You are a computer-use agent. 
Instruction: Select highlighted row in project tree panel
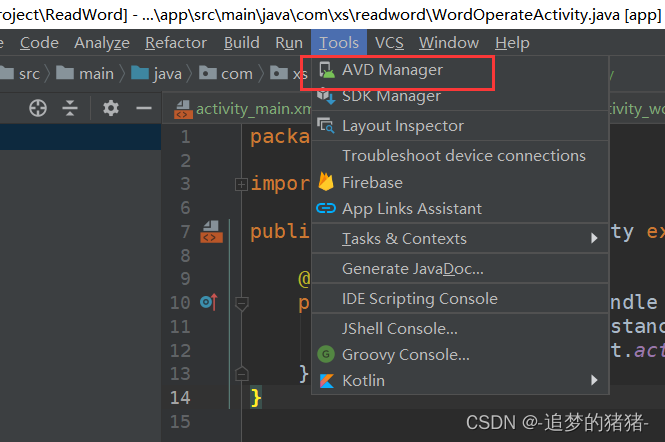coord(80,137)
